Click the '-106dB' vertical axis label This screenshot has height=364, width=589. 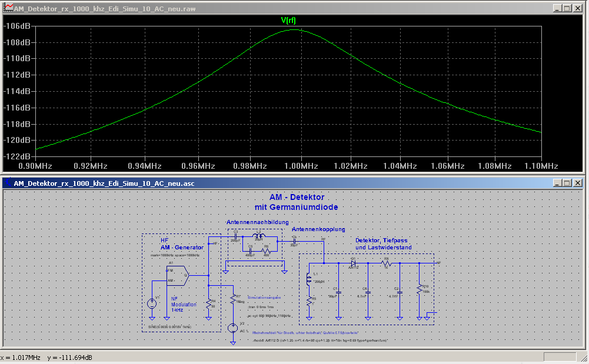[x=17, y=26]
